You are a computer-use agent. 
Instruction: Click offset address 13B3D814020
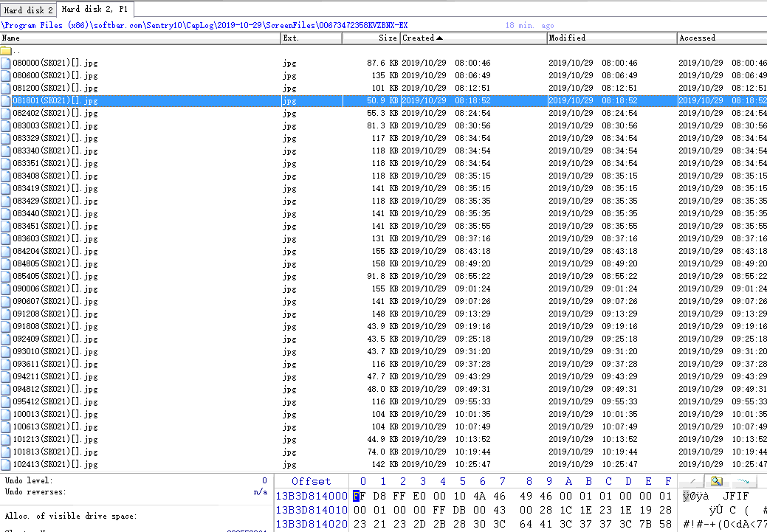click(x=312, y=524)
